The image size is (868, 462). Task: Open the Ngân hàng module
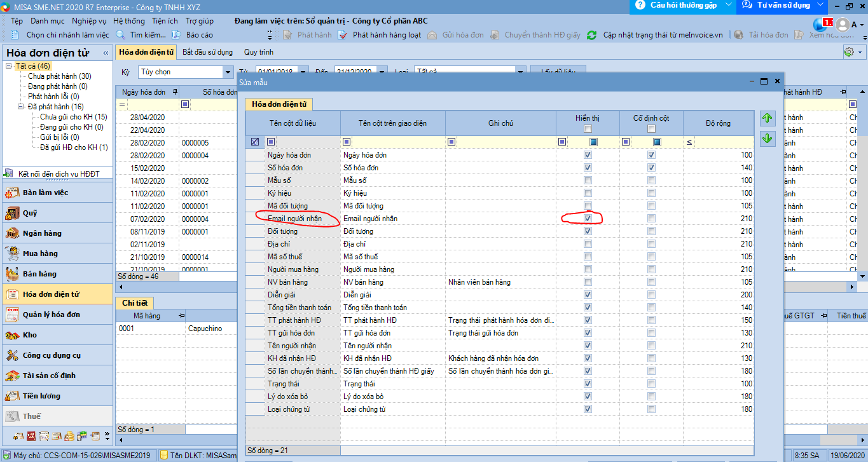pyautogui.click(x=58, y=233)
